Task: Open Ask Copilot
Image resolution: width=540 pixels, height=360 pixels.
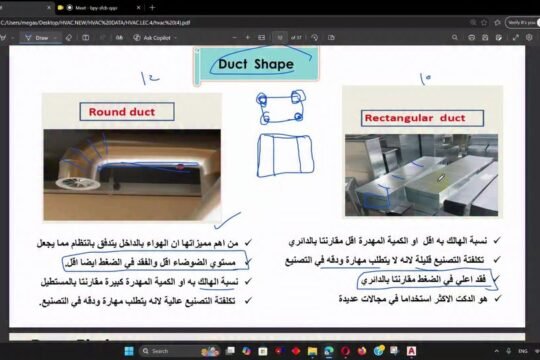Action: [153, 38]
